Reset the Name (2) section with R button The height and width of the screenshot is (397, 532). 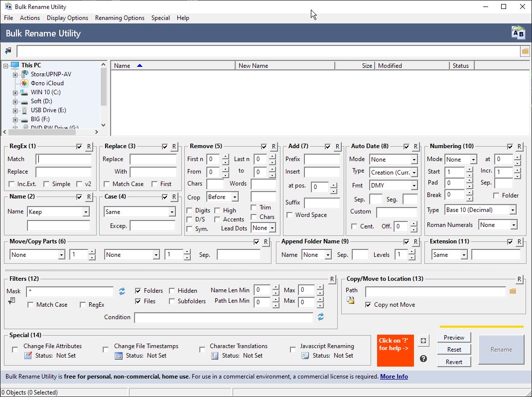click(89, 197)
